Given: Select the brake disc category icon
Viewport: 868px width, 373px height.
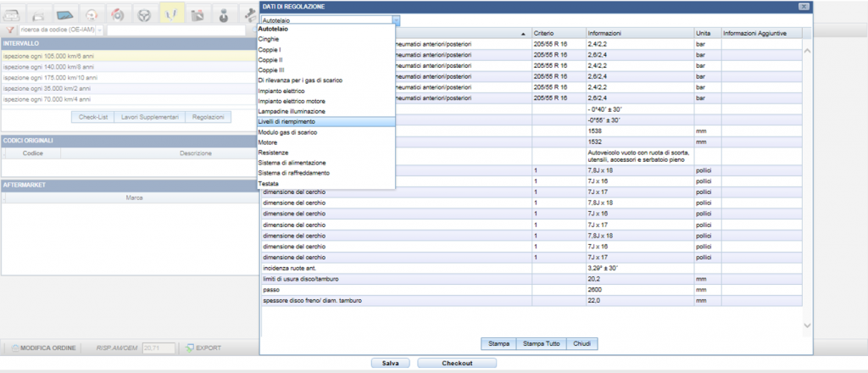Looking at the screenshot, I should coord(119,14).
